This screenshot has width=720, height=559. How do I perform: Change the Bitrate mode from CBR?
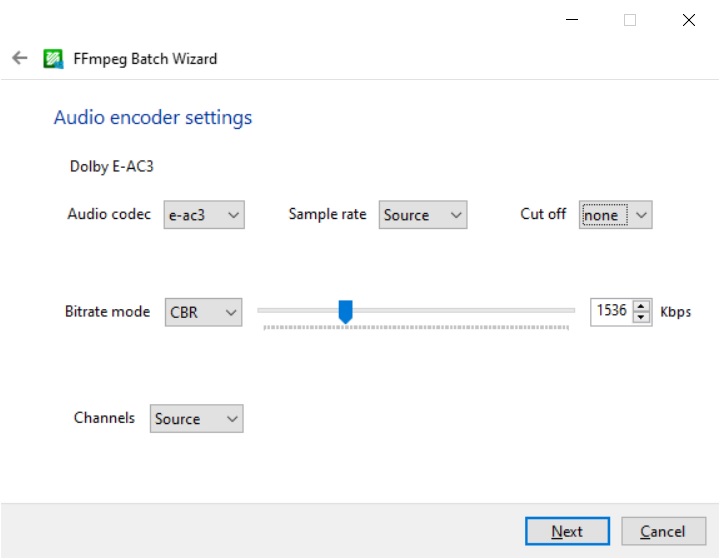click(203, 312)
